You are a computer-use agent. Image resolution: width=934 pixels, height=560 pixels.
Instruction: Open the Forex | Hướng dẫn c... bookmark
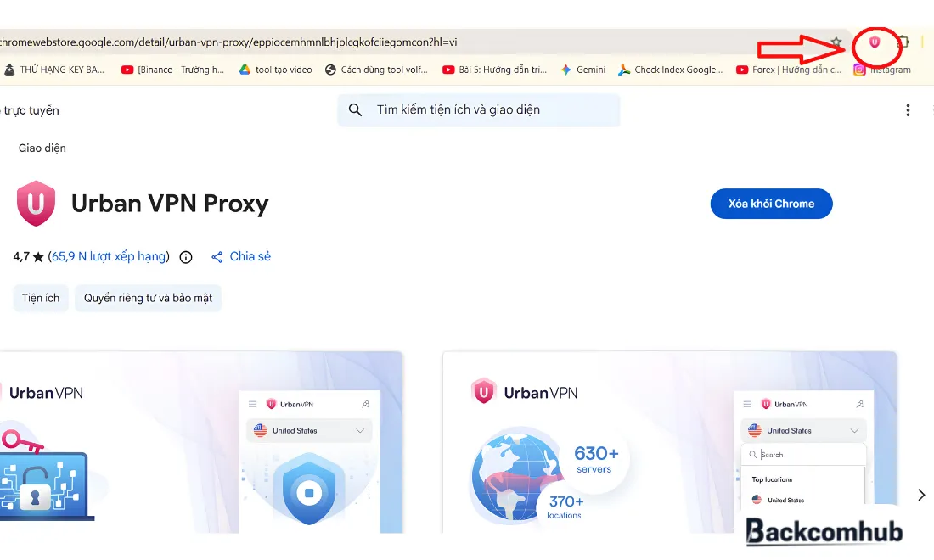pyautogui.click(x=789, y=70)
